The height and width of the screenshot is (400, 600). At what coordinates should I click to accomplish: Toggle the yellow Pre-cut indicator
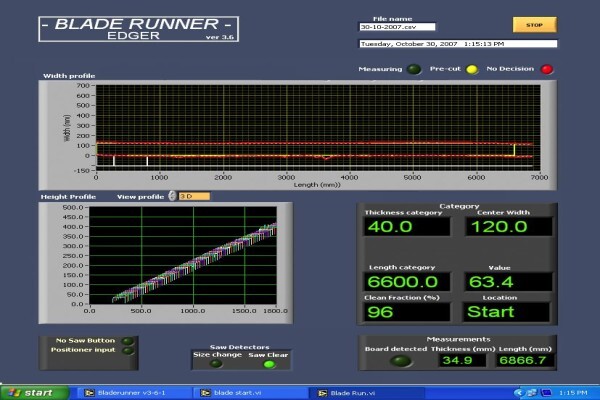[x=472, y=69]
